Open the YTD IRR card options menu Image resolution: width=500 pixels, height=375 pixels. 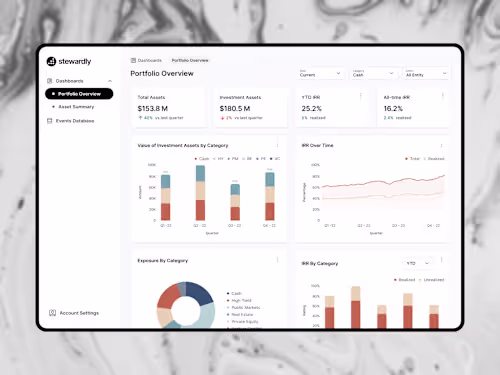coord(361,96)
